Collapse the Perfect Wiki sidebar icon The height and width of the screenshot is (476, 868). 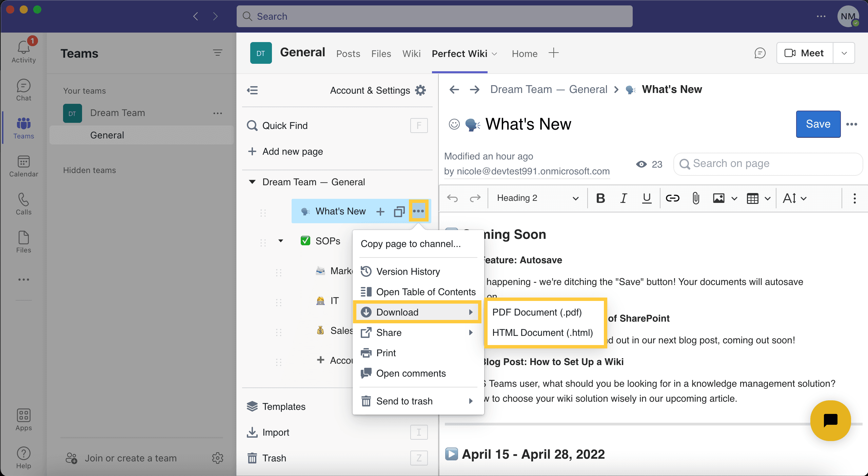253,90
